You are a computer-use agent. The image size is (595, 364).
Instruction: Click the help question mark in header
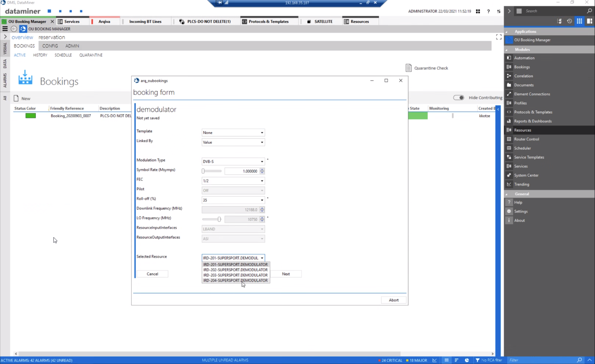point(488,11)
